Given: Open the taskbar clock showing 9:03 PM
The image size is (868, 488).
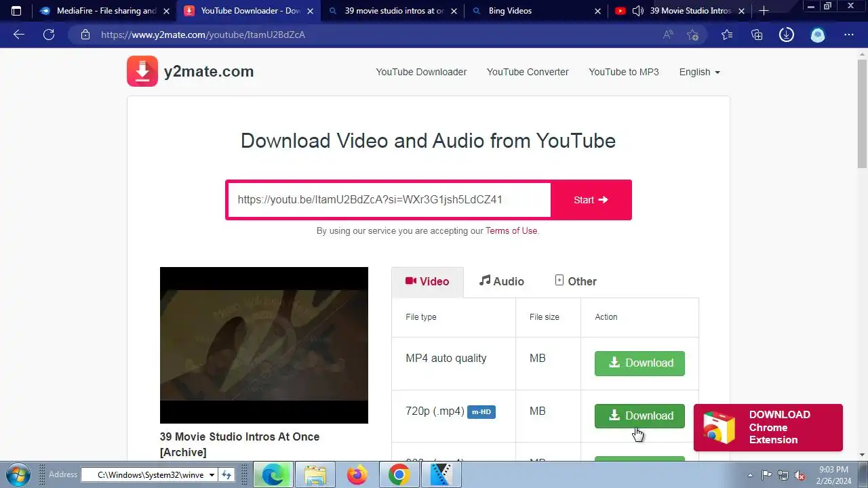Looking at the screenshot, I should click(833, 475).
